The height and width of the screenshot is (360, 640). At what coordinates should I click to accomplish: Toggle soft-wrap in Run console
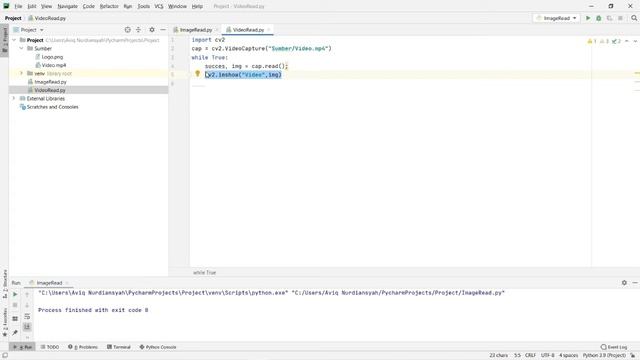click(x=27, y=316)
